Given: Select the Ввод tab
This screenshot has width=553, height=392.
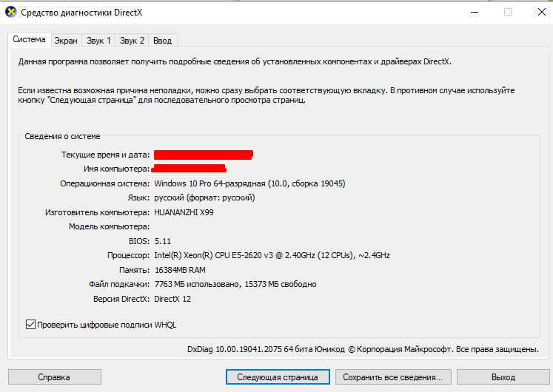Looking at the screenshot, I should 163,41.
